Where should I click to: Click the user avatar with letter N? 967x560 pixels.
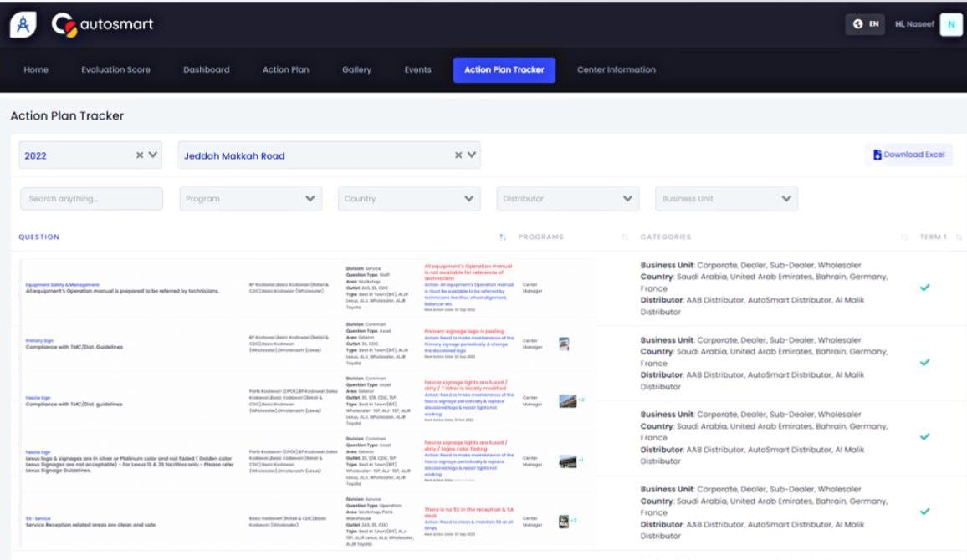coord(950,25)
